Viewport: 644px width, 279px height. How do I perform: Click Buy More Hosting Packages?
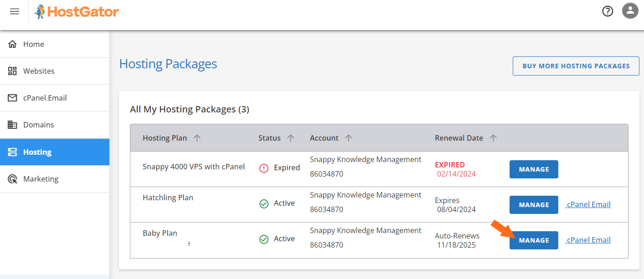pos(576,66)
